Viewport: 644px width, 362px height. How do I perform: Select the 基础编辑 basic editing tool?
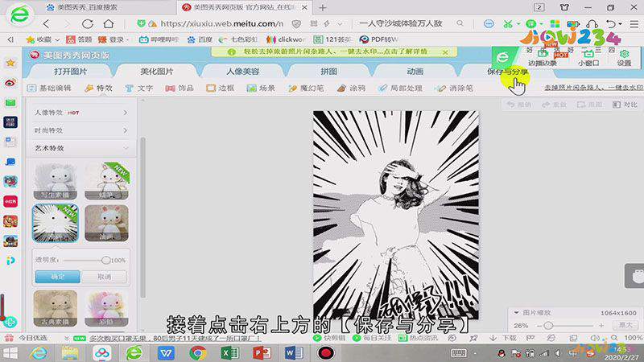point(49,88)
